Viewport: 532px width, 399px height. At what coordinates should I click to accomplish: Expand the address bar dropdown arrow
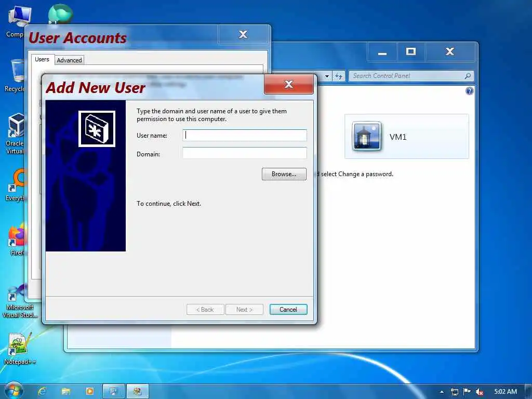[x=327, y=76]
